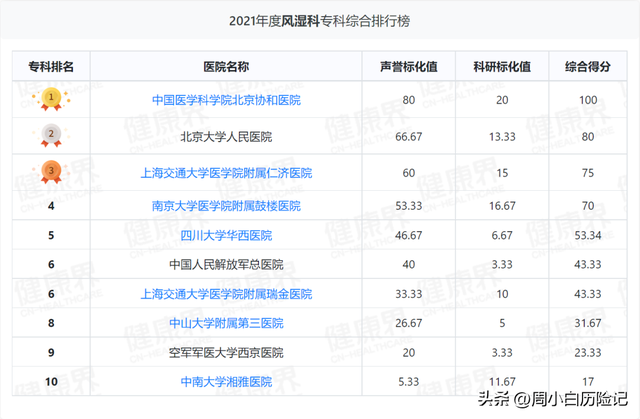This screenshot has height=419, width=640.
Task: Select 北京大学人民医院 hospital name
Action: point(226,137)
